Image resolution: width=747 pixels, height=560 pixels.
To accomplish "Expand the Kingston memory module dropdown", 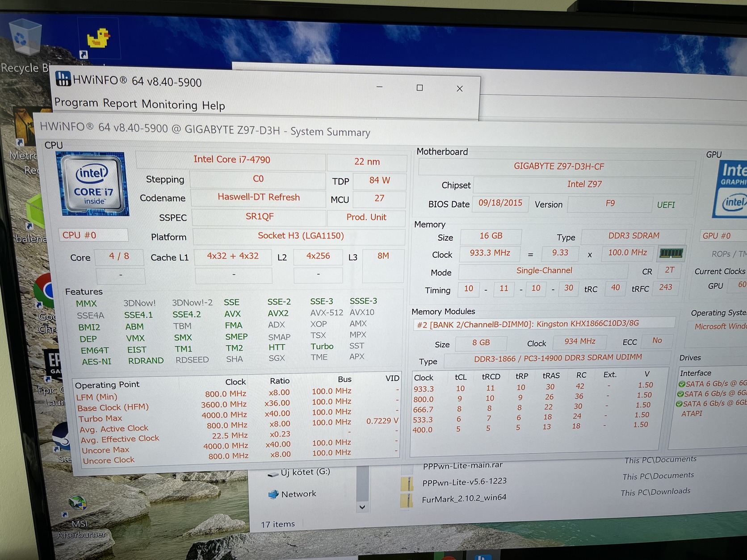I will pos(543,324).
